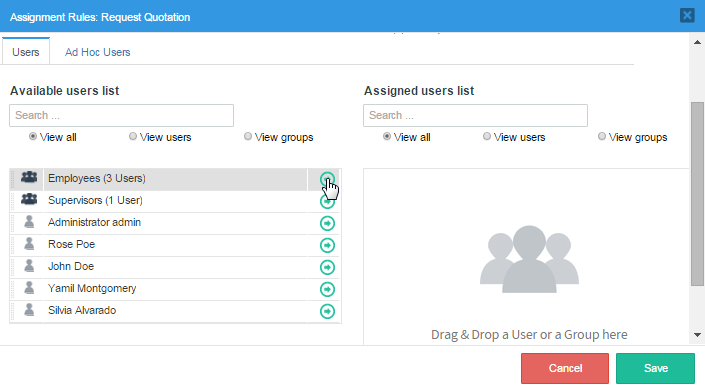
Task: Click the group icon beside Supervisors
Action: [x=29, y=199]
